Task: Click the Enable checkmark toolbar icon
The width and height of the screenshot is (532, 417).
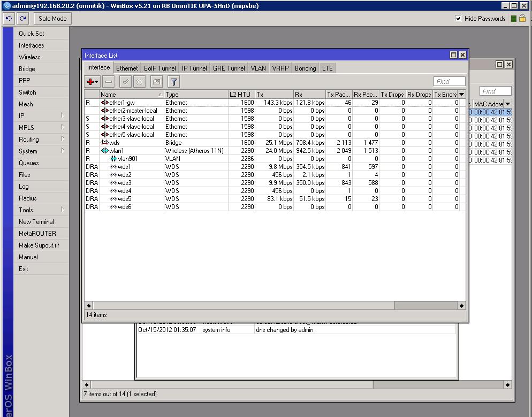Action: 125,82
